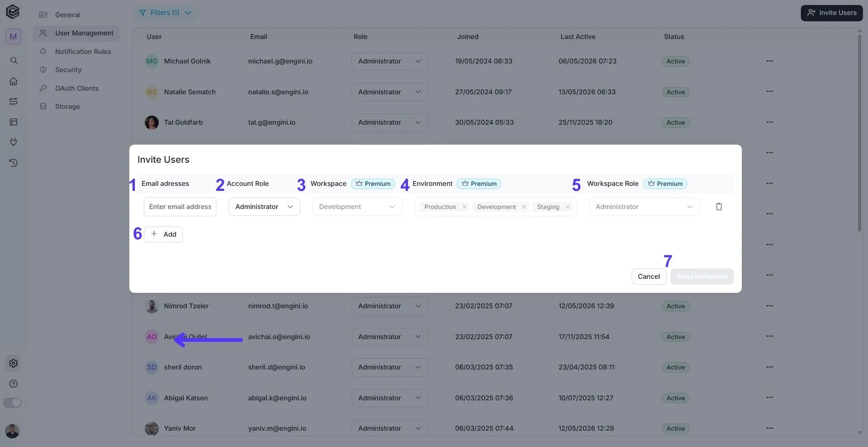
Task: Remove the Staging environment tag
Action: (567, 207)
